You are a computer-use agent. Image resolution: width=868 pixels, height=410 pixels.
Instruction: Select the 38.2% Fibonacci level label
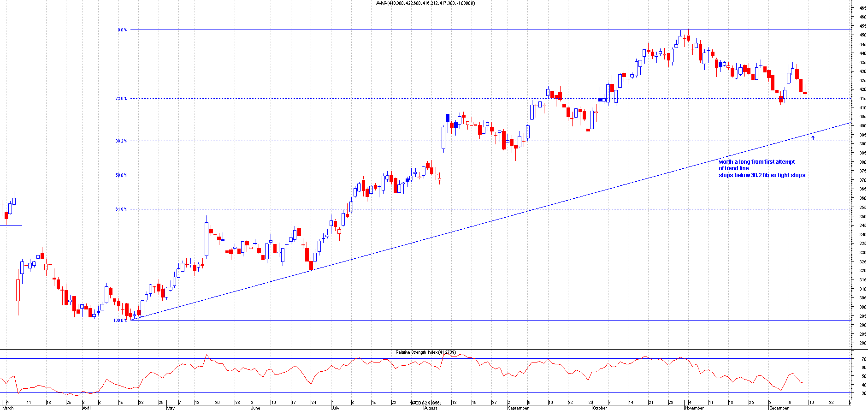pos(121,141)
